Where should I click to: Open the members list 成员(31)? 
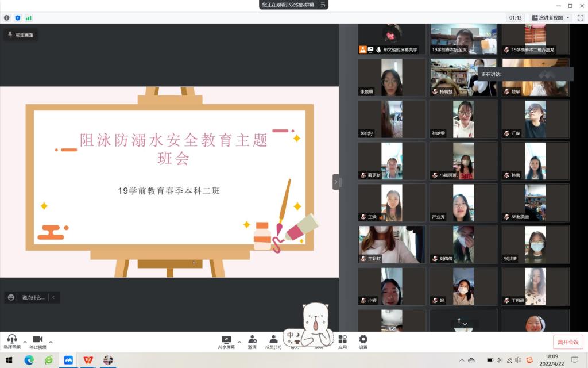pos(273,342)
